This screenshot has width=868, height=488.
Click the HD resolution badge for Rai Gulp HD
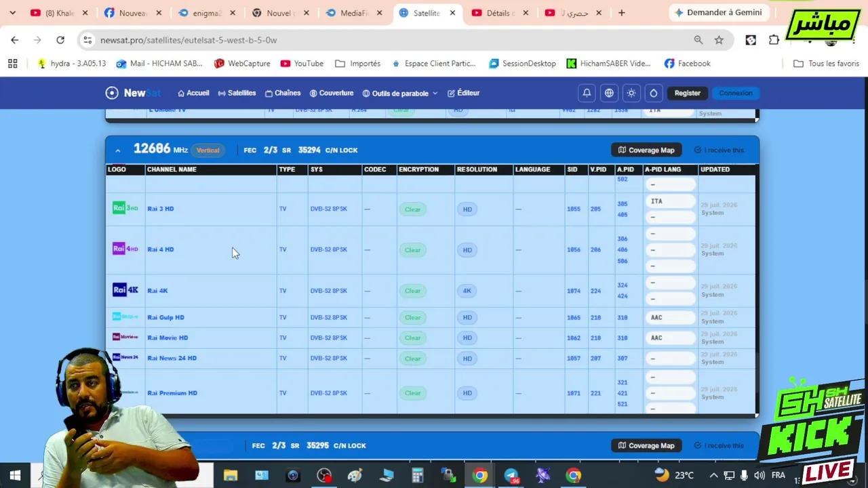pyautogui.click(x=467, y=317)
